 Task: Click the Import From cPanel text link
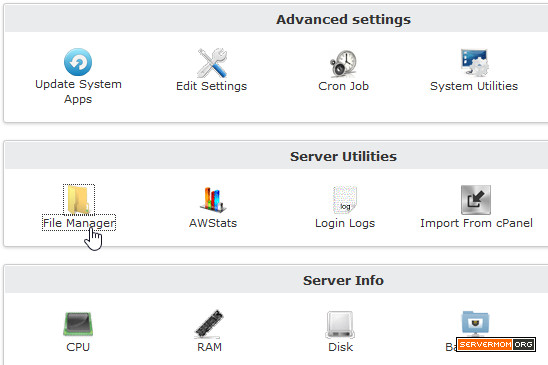pos(476,223)
